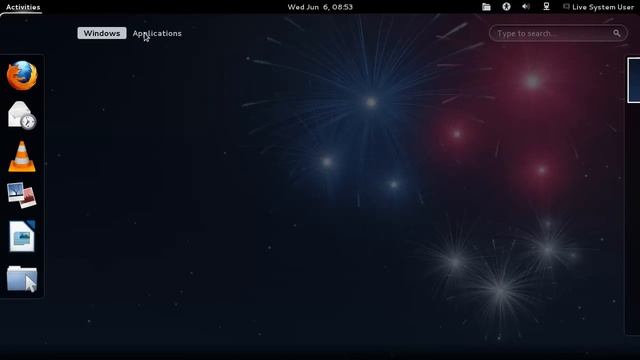Click the magnifier icon in the search box

click(x=616, y=33)
